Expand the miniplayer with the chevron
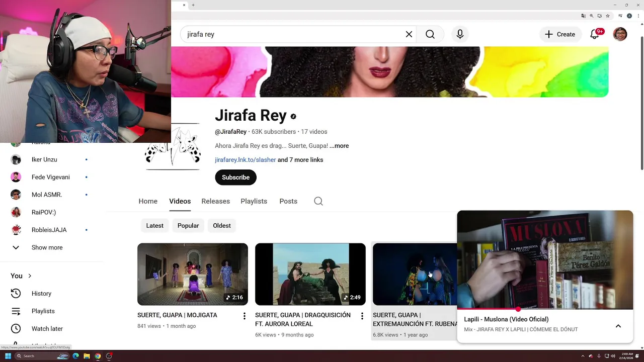 tap(618, 326)
